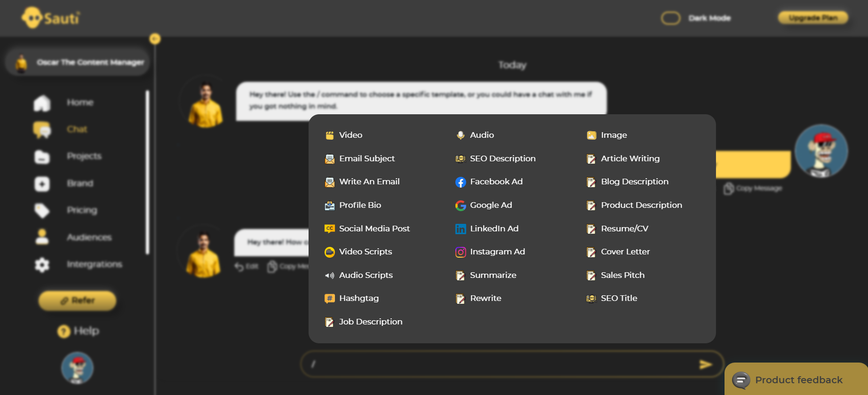Click the Article Writing notepad icon

coord(591,159)
